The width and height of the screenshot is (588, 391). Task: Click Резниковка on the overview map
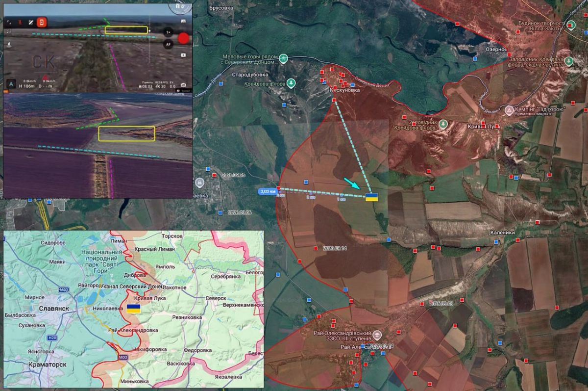coord(187,317)
